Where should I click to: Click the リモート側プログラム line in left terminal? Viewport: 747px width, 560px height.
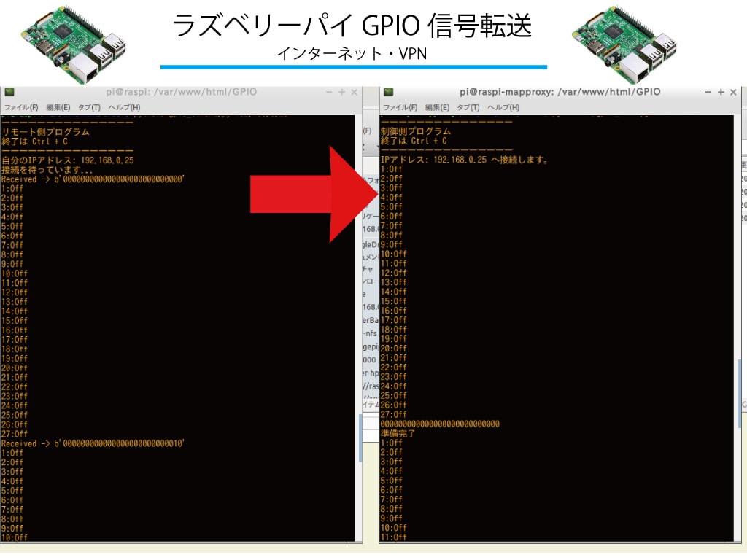click(x=45, y=132)
